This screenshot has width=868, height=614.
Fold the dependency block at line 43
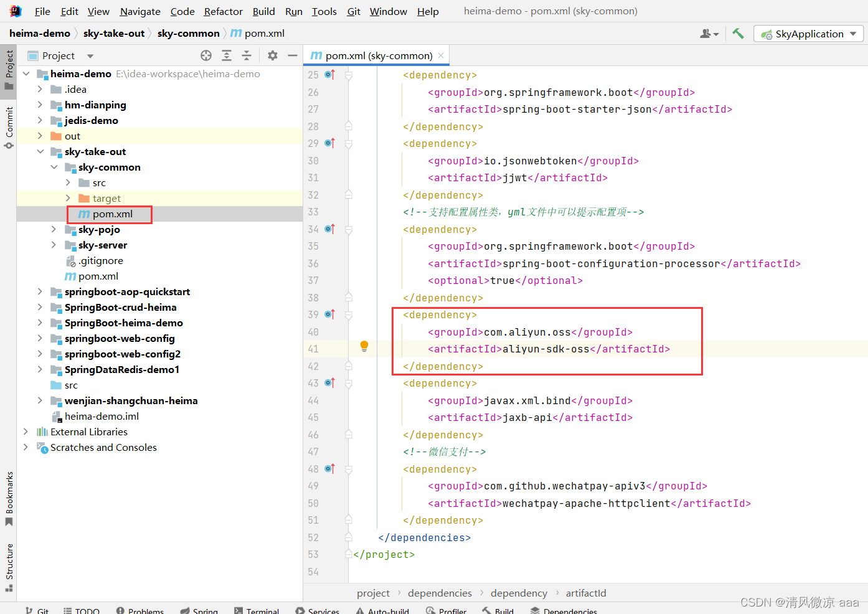click(349, 383)
